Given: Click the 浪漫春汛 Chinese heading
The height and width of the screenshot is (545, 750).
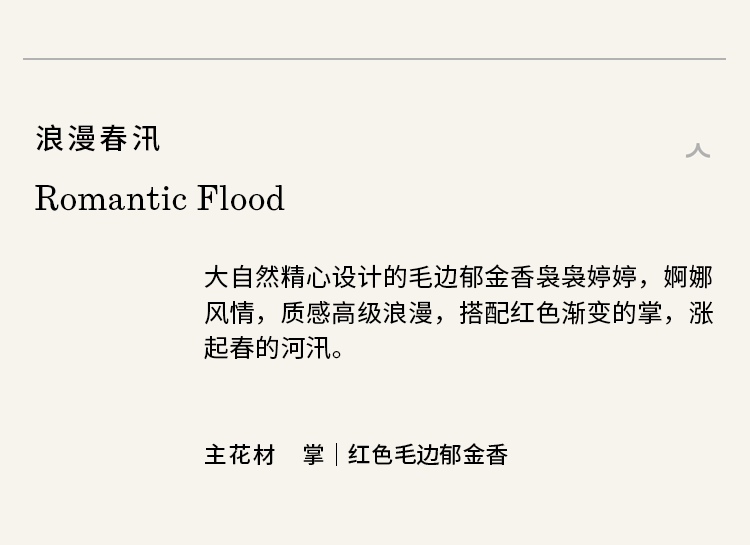Looking at the screenshot, I should pos(98,138).
